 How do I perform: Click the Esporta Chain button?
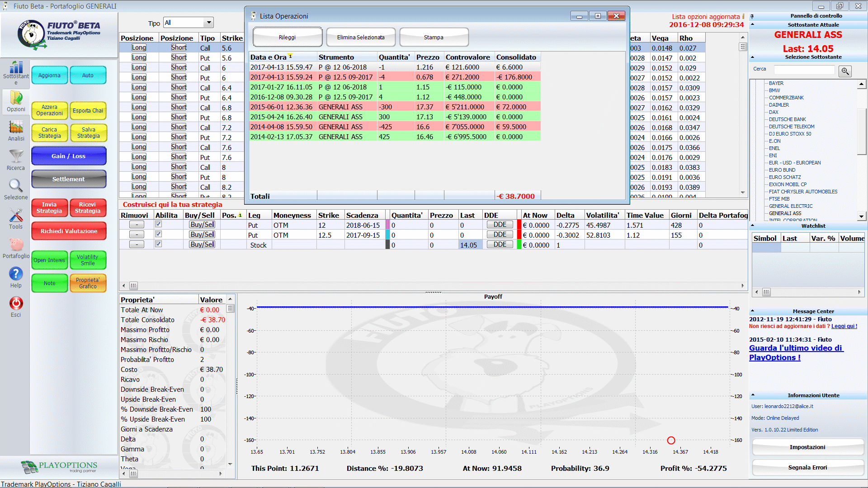[88, 110]
